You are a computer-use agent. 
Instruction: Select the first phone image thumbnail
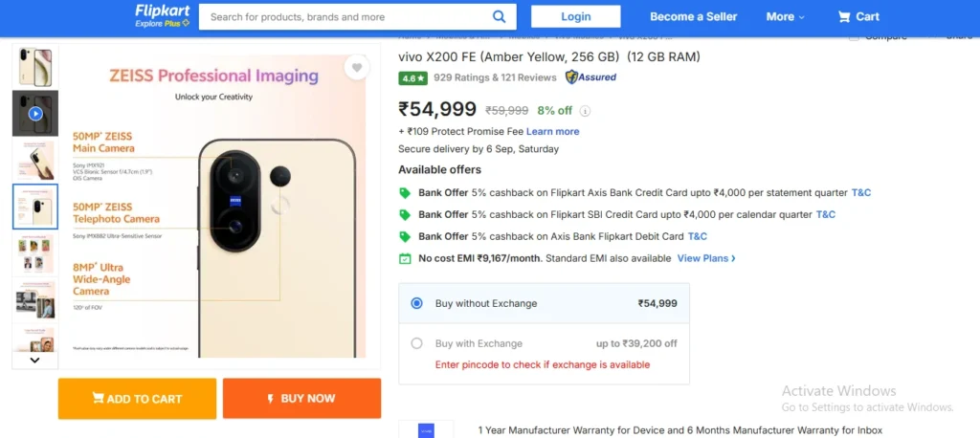pyautogui.click(x=35, y=66)
